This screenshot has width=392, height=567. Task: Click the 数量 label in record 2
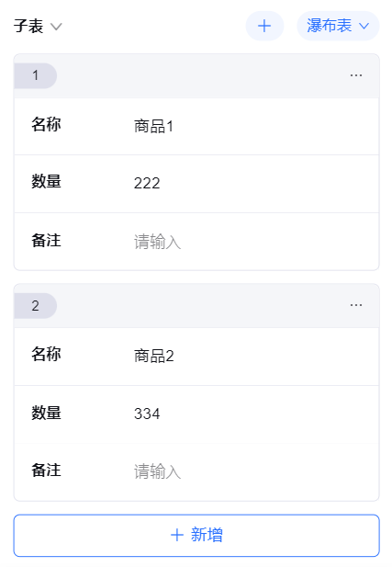[x=46, y=413]
